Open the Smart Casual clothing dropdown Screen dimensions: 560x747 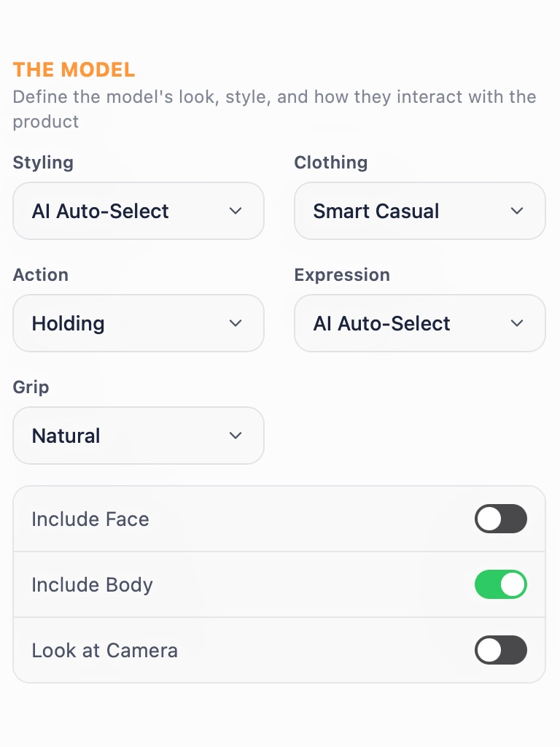(405, 211)
